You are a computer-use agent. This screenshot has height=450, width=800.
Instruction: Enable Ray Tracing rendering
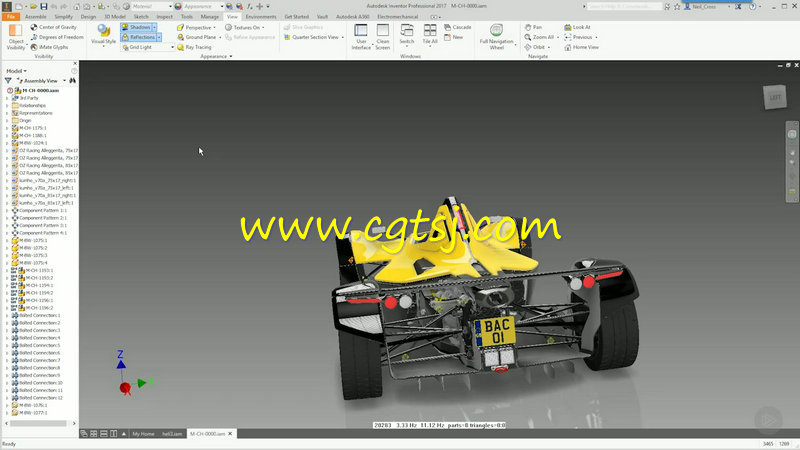coord(194,47)
